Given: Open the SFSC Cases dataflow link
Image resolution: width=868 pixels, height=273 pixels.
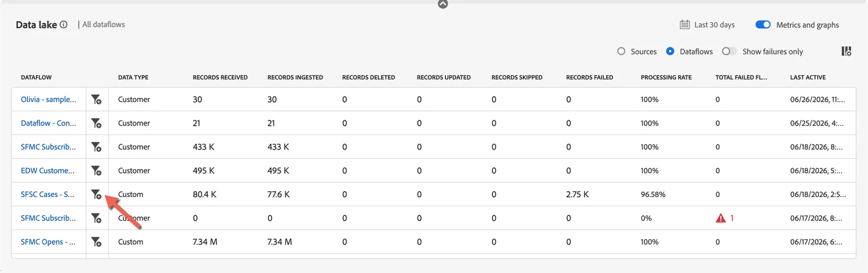Looking at the screenshot, I should [47, 195].
